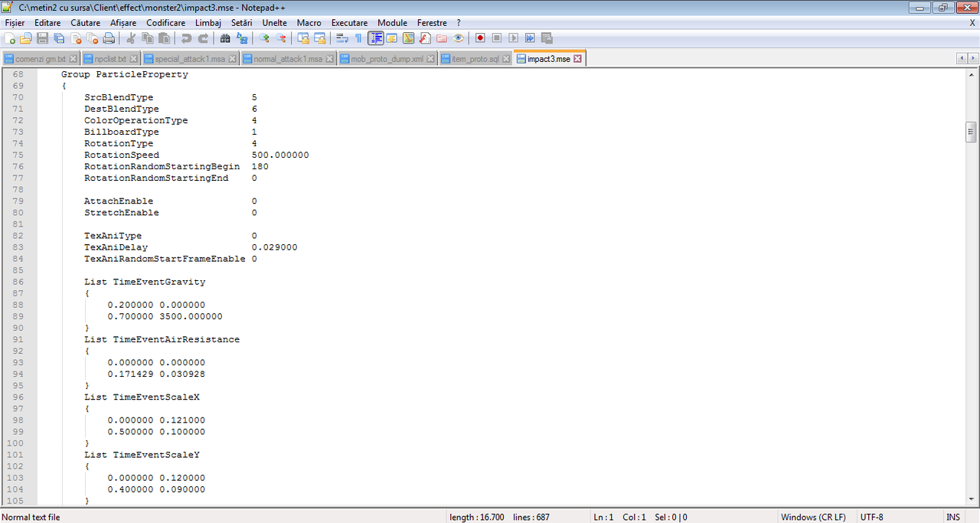980x523 pixels.
Task: Open the Codificare menu
Action: pos(166,23)
